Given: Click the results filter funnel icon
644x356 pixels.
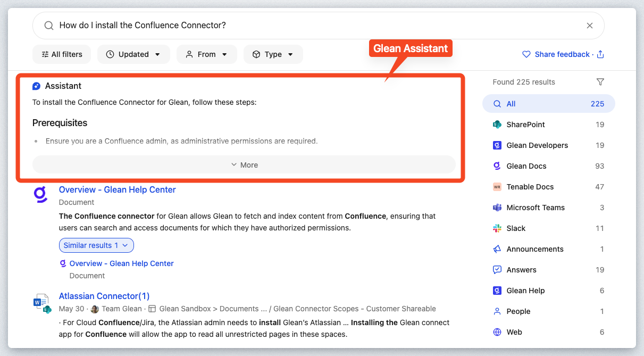Looking at the screenshot, I should click(x=600, y=82).
